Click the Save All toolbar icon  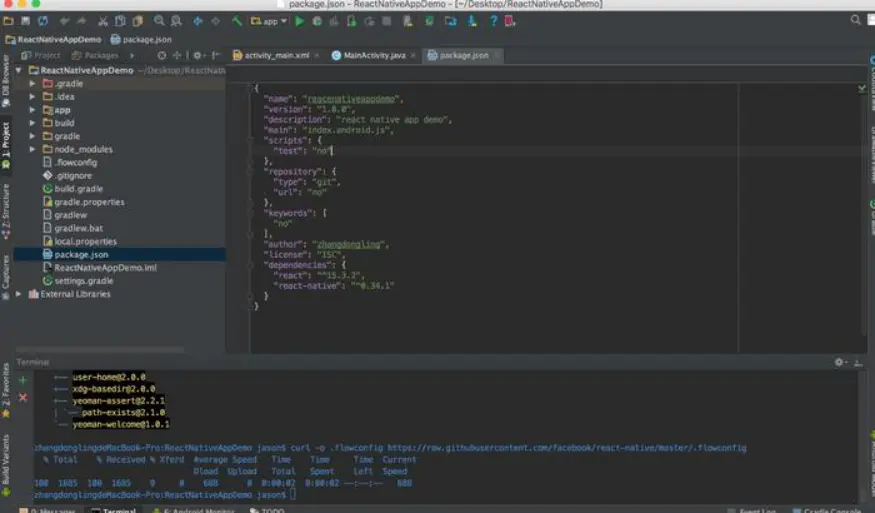(x=26, y=21)
